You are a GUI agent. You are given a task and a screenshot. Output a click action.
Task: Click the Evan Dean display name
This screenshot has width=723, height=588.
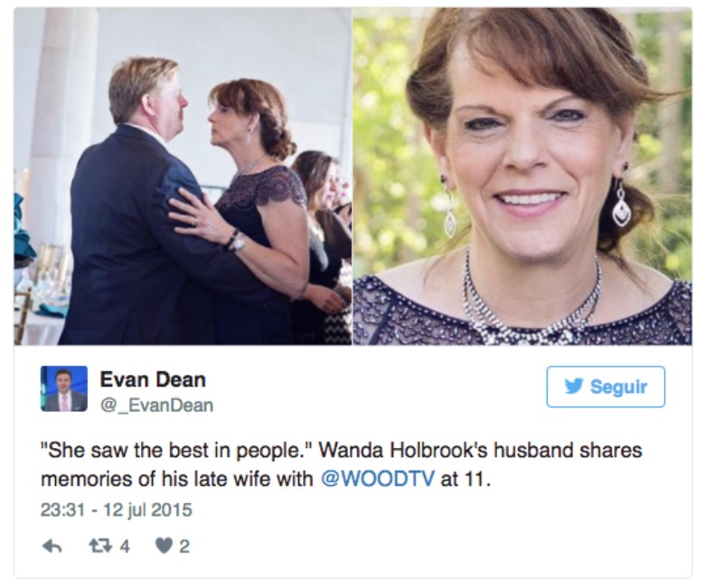click(x=153, y=379)
